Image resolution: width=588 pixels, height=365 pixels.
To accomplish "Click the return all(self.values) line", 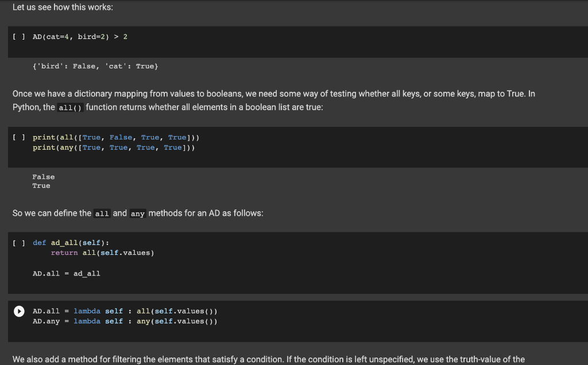I will click(102, 253).
